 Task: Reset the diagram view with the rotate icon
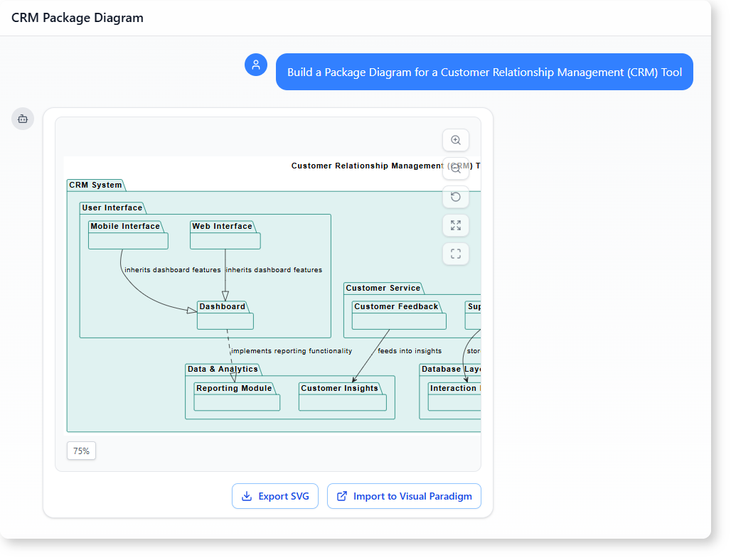tap(456, 197)
